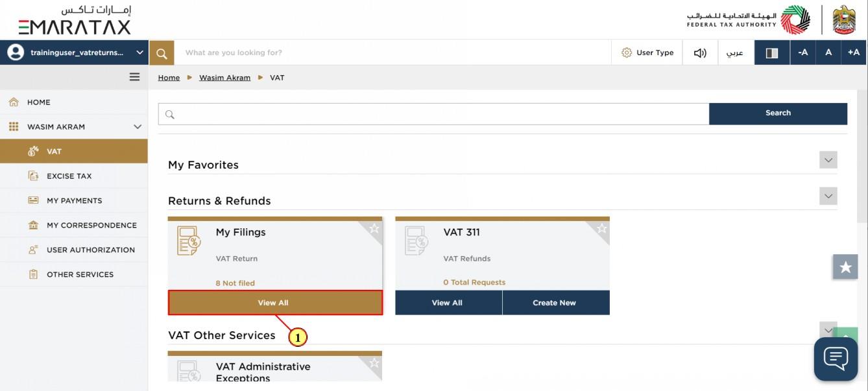
Task: Open My Payments in the sidebar
Action: pos(74,200)
